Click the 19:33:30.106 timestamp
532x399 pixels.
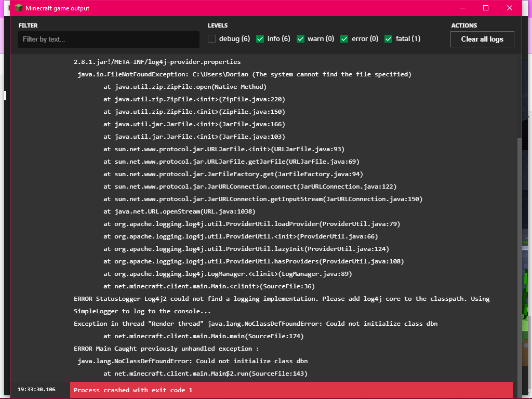pos(37,390)
